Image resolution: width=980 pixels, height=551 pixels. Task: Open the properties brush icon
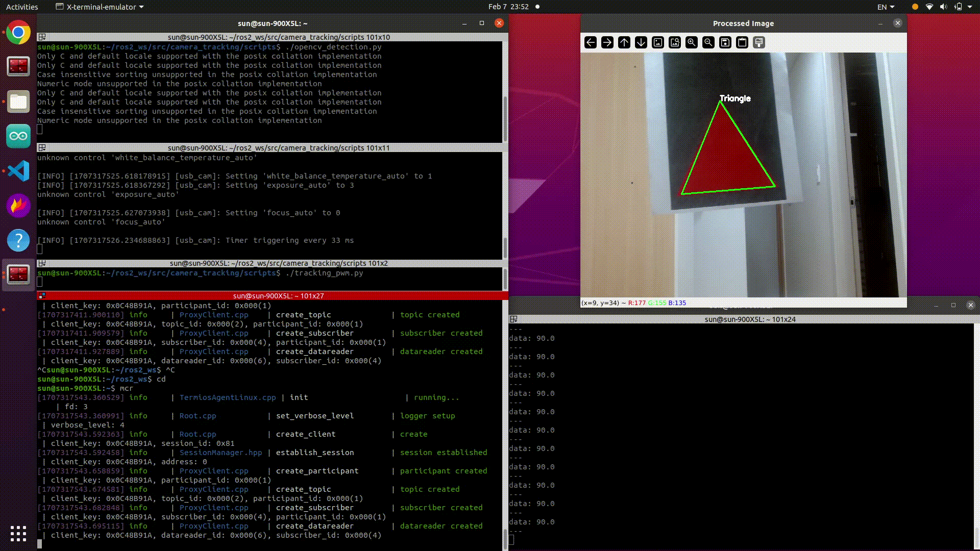(x=759, y=42)
